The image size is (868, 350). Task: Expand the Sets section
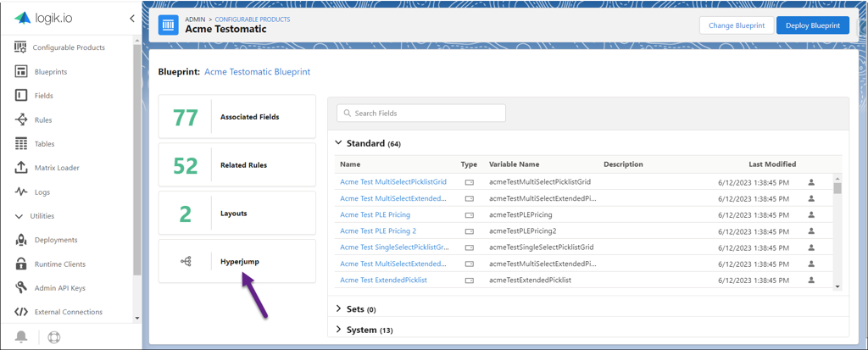[339, 308]
